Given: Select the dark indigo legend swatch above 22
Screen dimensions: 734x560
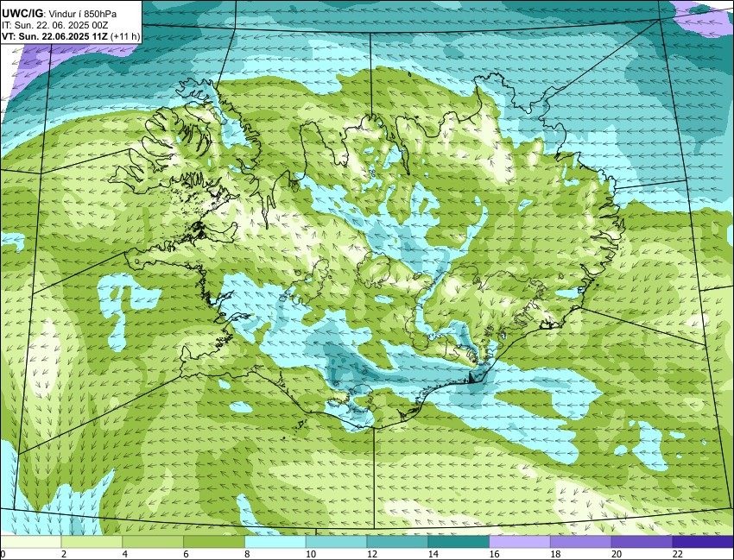Looking at the screenshot, I should (703, 542).
